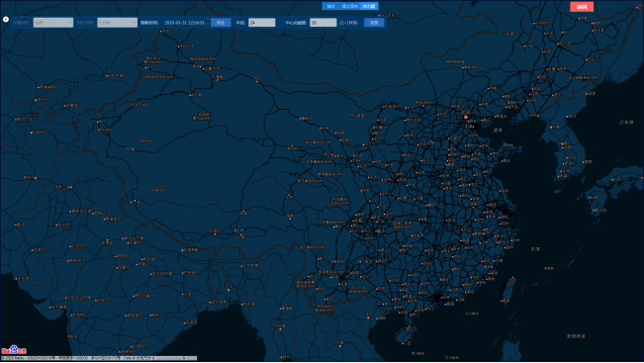Switch to the statistics tab

tap(331, 6)
